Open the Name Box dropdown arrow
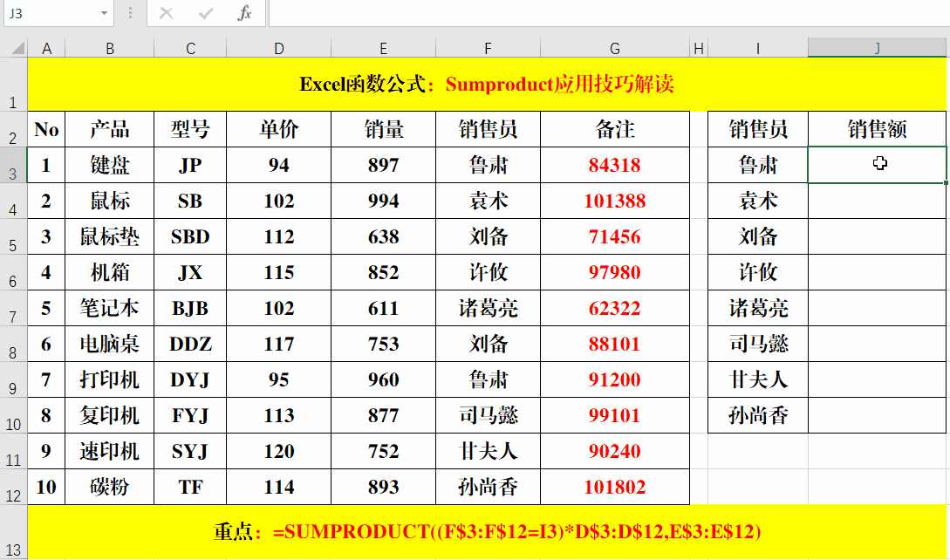 pos(104,13)
